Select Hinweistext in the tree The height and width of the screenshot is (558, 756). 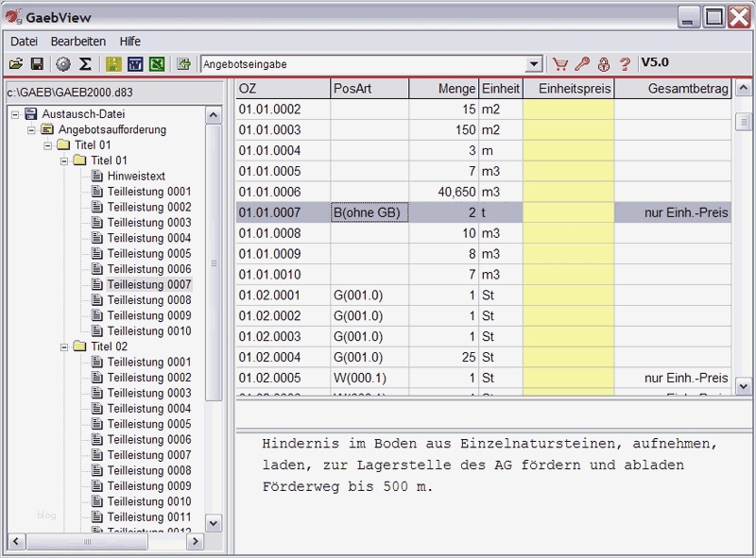pyautogui.click(x=135, y=176)
